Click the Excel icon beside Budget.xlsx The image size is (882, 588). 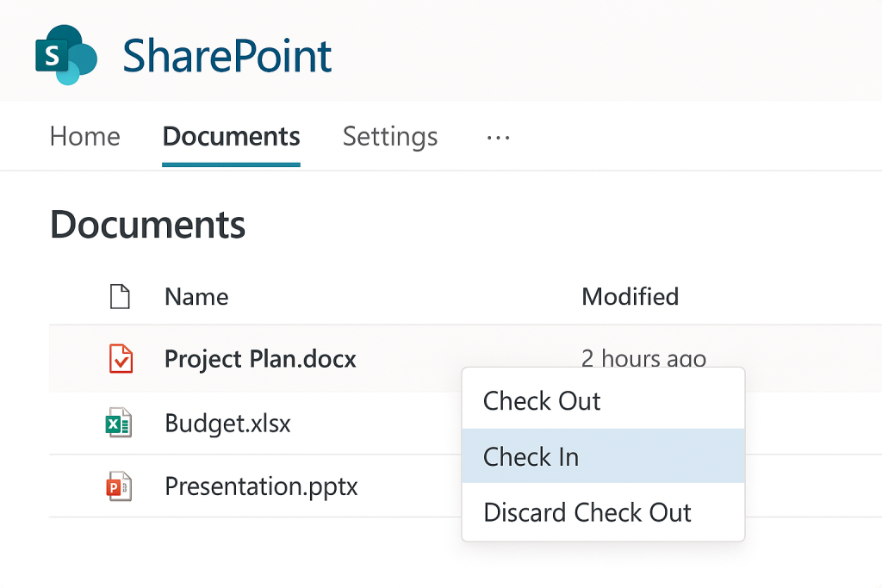[118, 424]
